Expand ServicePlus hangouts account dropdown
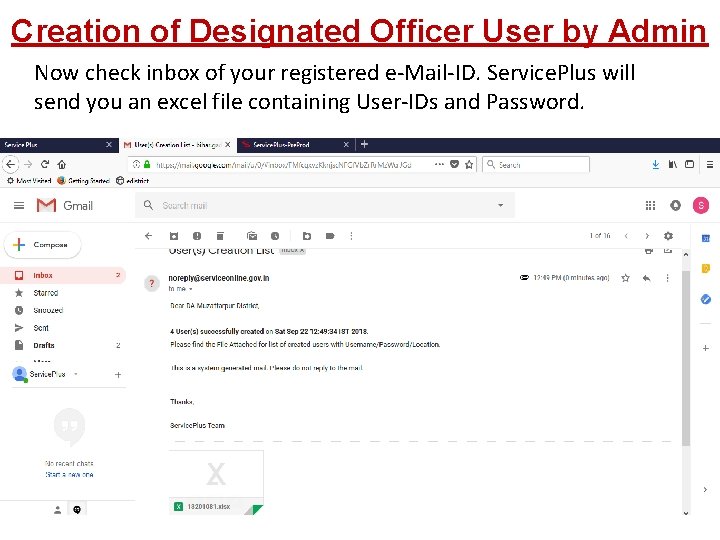Viewport: 720px width, 540px height. pos(76,374)
